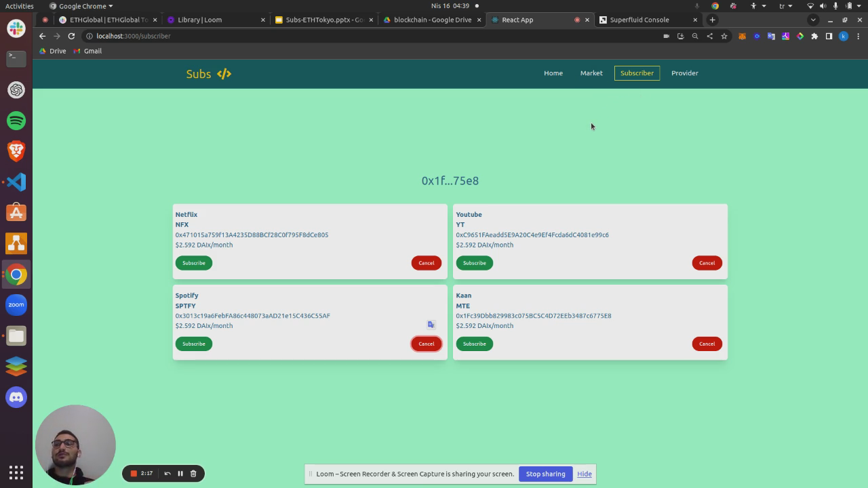Screen dimensions: 868x488
Task: Open the MetaMask fox extension
Action: [x=742, y=36]
